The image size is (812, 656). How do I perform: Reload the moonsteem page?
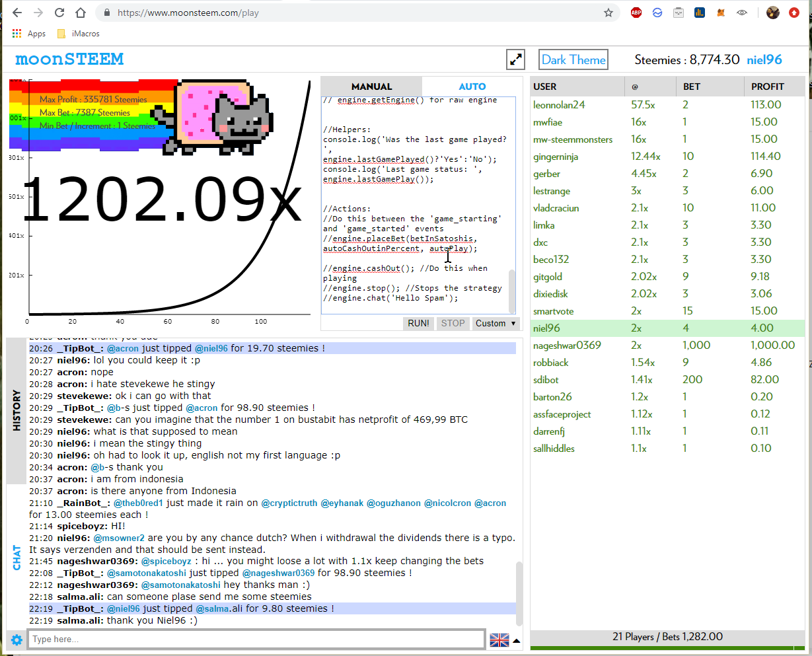pyautogui.click(x=59, y=13)
